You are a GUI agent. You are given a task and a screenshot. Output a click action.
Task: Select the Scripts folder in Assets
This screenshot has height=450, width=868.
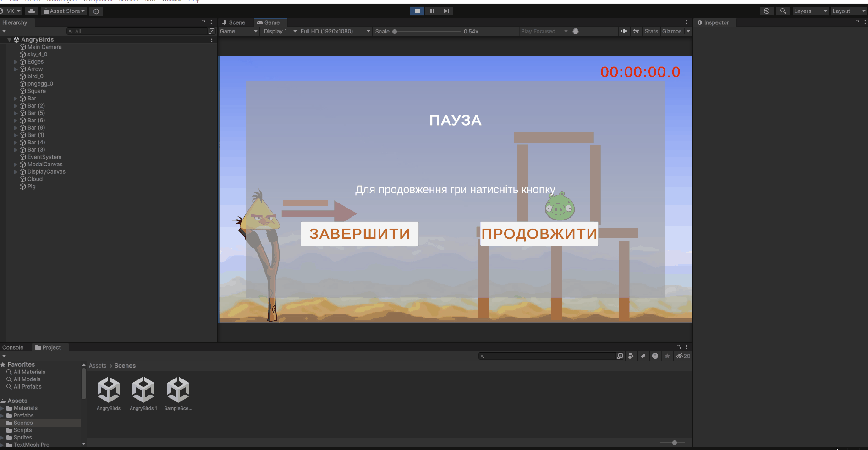[22, 430]
